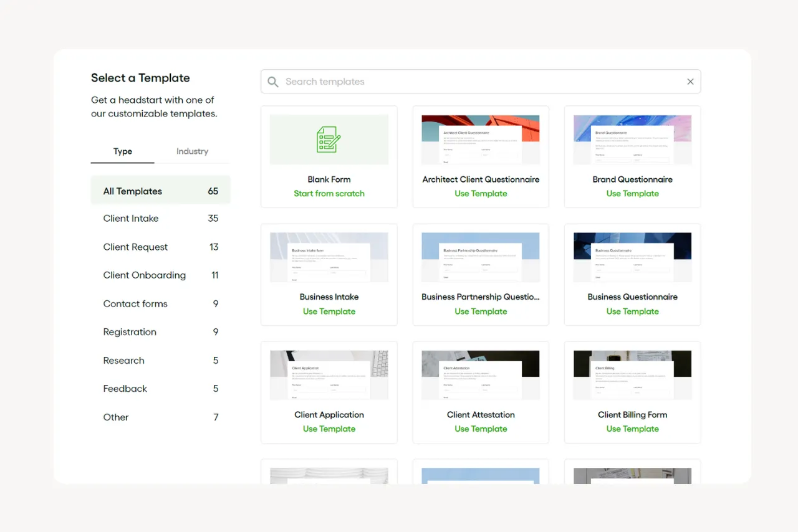This screenshot has height=532, width=798.
Task: Clear the search with X icon
Action: click(690, 82)
